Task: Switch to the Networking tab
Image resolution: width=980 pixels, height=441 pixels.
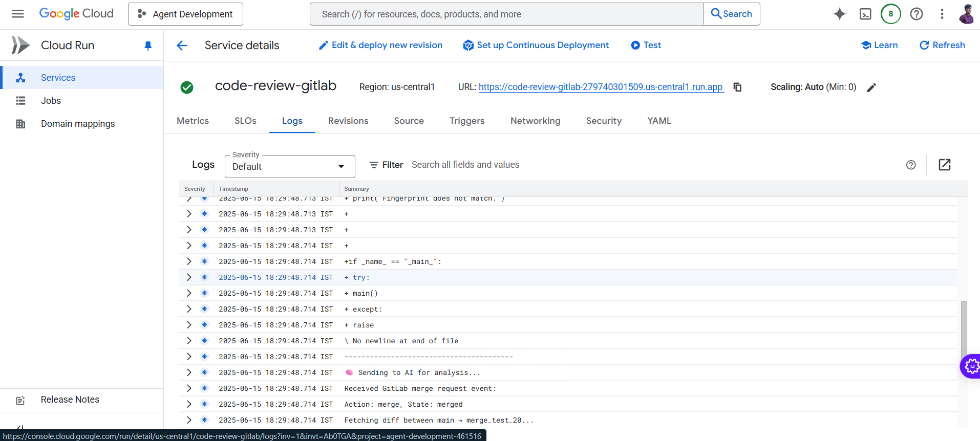Action: click(535, 121)
